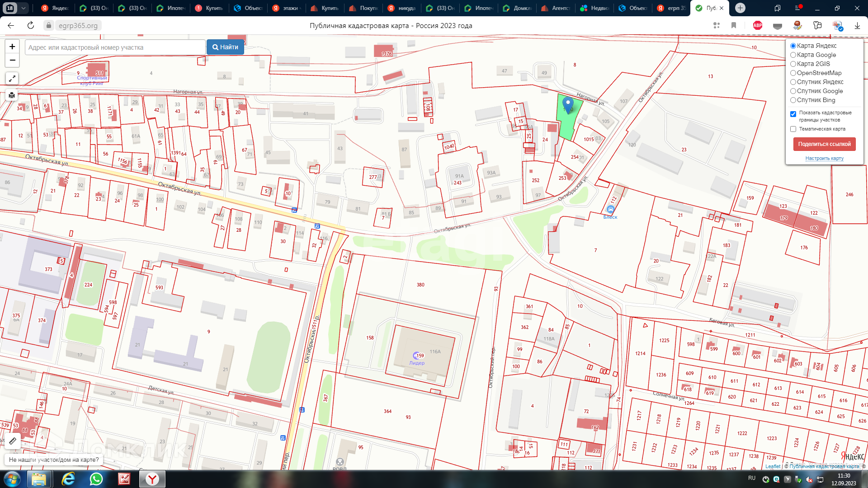868x488 pixels.
Task: Select the Спутник Яндекс map layer
Action: pyautogui.click(x=793, y=82)
